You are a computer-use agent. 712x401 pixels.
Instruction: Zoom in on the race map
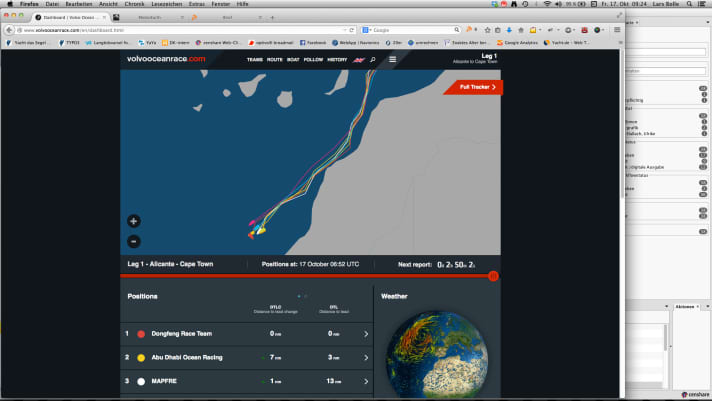(x=134, y=221)
